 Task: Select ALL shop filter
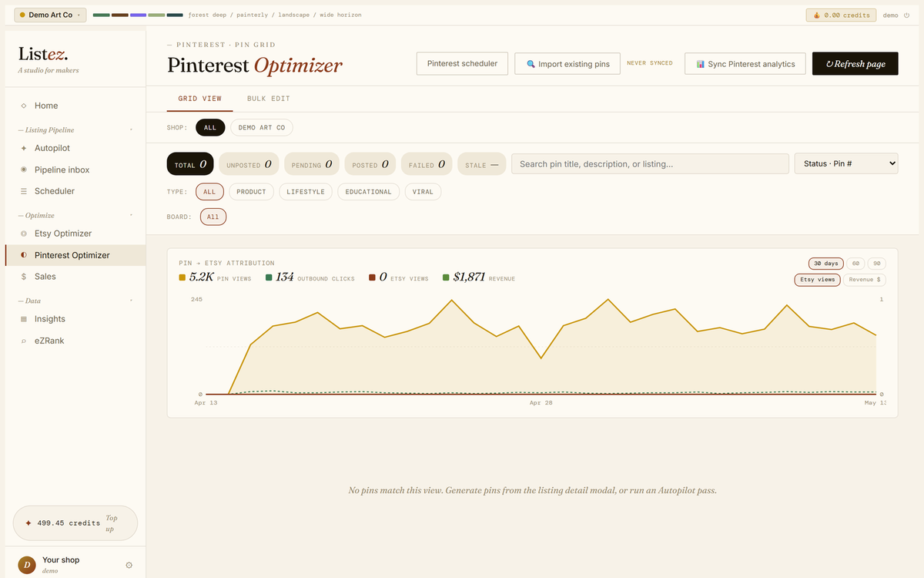210,127
